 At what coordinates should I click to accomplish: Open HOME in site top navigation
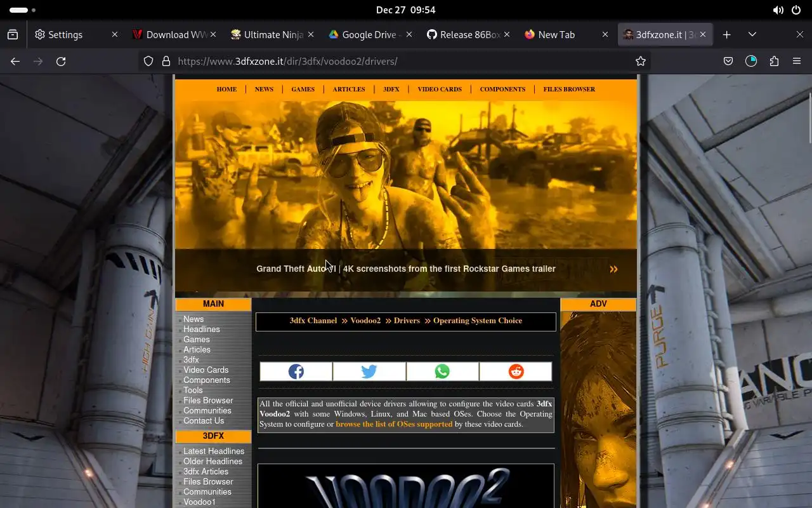coord(226,90)
